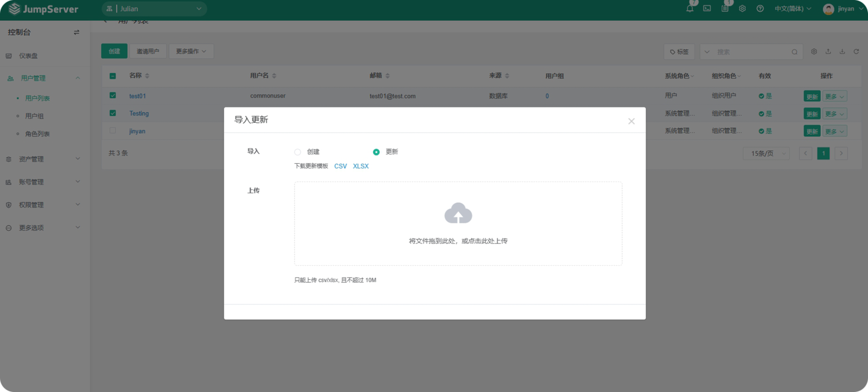This screenshot has width=868, height=392.
Task: Open 角色列表 in the sidebar
Action: pyautogui.click(x=37, y=134)
